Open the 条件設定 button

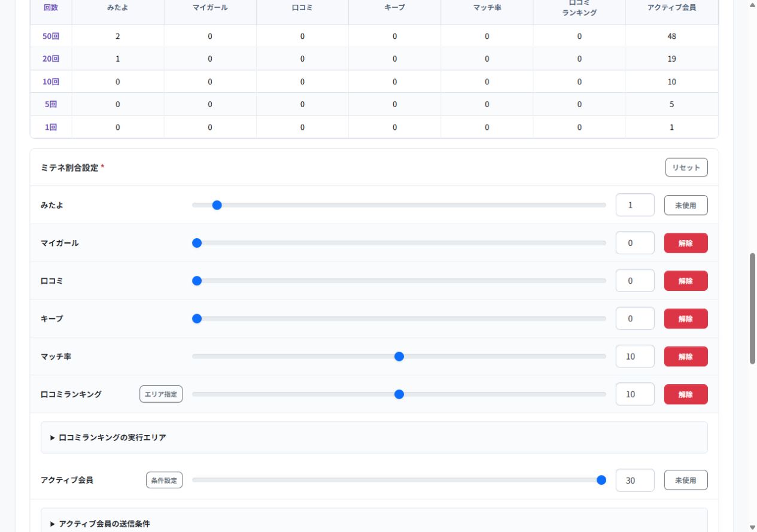(x=164, y=480)
